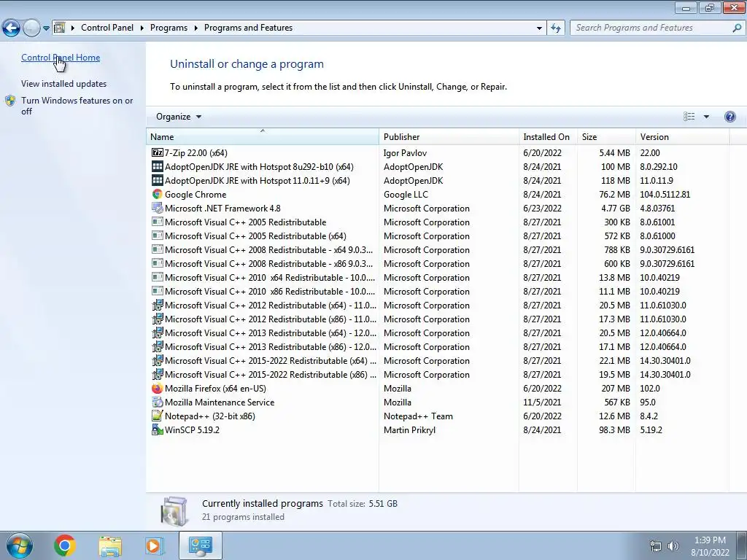Open Windows Explorer from the taskbar
This screenshot has height=560, width=747.
pyautogui.click(x=110, y=546)
